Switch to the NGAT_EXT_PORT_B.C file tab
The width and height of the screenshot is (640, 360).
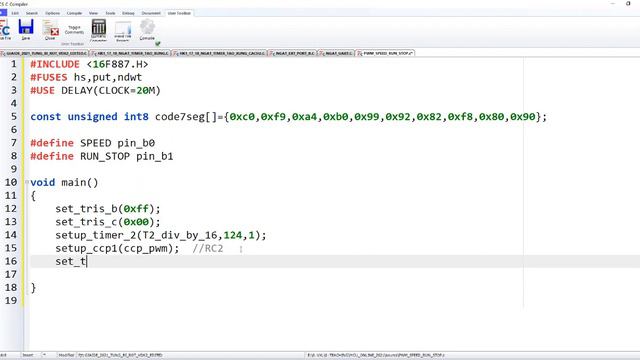292,53
